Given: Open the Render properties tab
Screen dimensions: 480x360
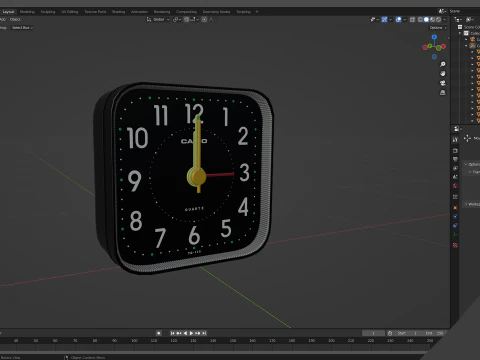Looking at the screenshot, I should point(455,151).
